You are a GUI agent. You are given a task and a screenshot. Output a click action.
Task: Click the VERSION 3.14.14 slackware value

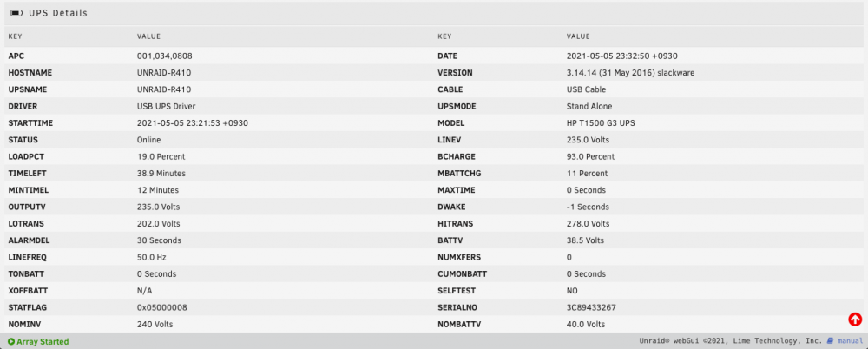(630, 73)
